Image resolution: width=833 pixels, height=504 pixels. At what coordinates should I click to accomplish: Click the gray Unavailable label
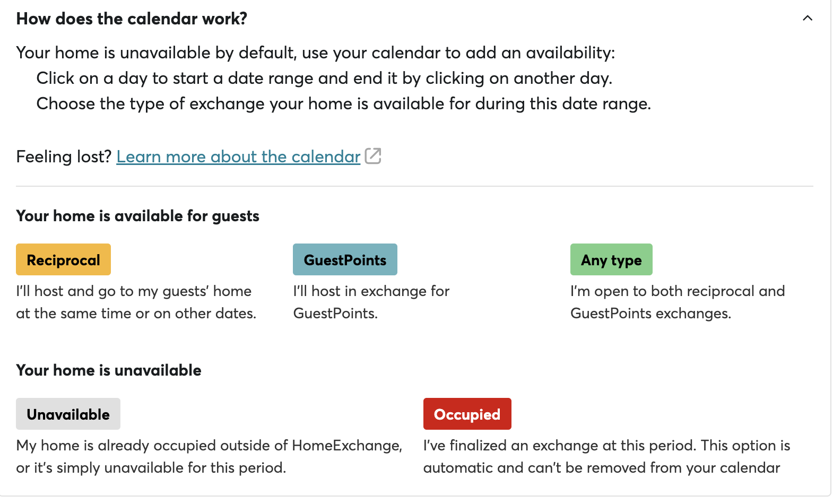point(68,414)
